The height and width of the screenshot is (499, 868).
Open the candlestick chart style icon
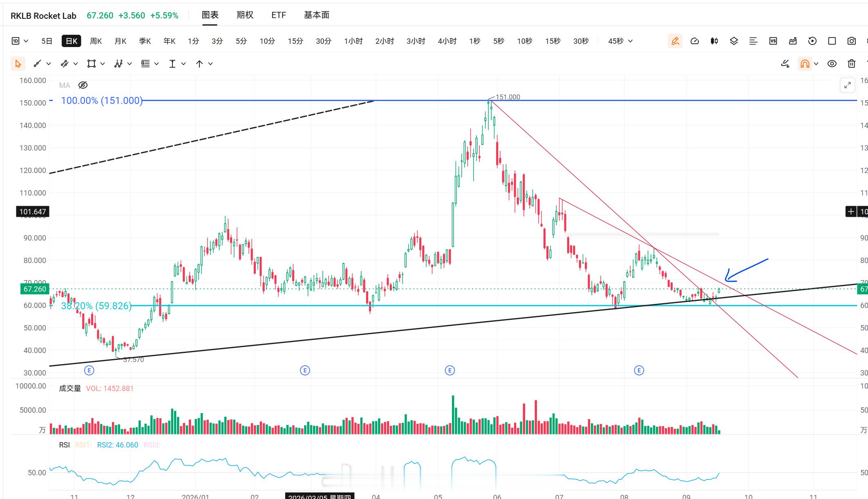[714, 41]
